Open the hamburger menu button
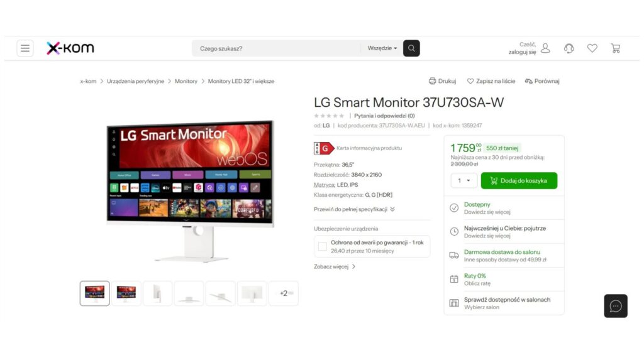Image resolution: width=644 pixels, height=362 pixels. 25,48
